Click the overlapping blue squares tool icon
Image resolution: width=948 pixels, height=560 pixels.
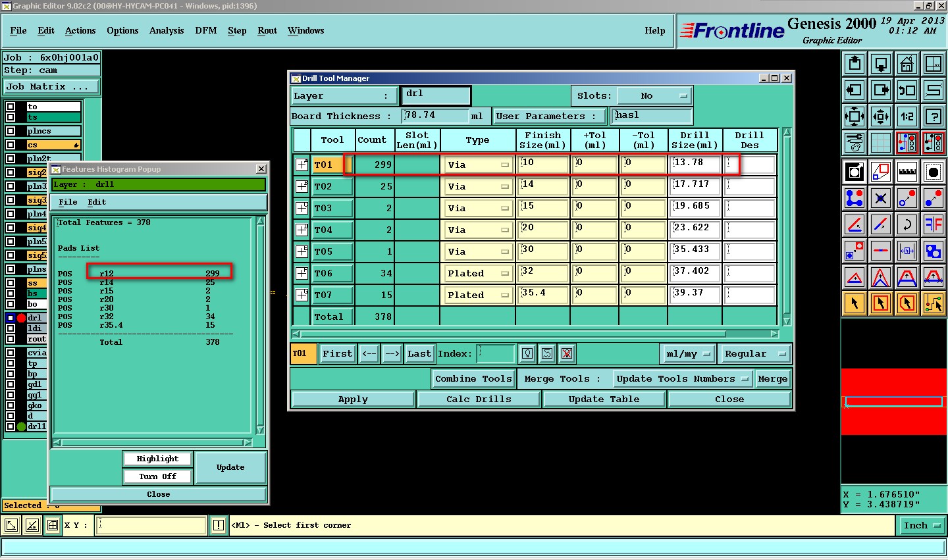coord(934,251)
